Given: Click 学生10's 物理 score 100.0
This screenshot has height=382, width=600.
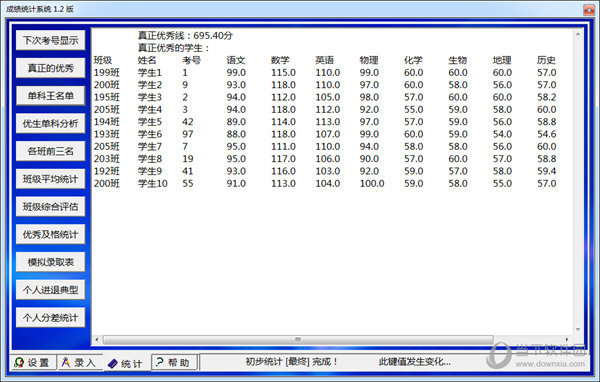Looking at the screenshot, I should pos(372,183).
